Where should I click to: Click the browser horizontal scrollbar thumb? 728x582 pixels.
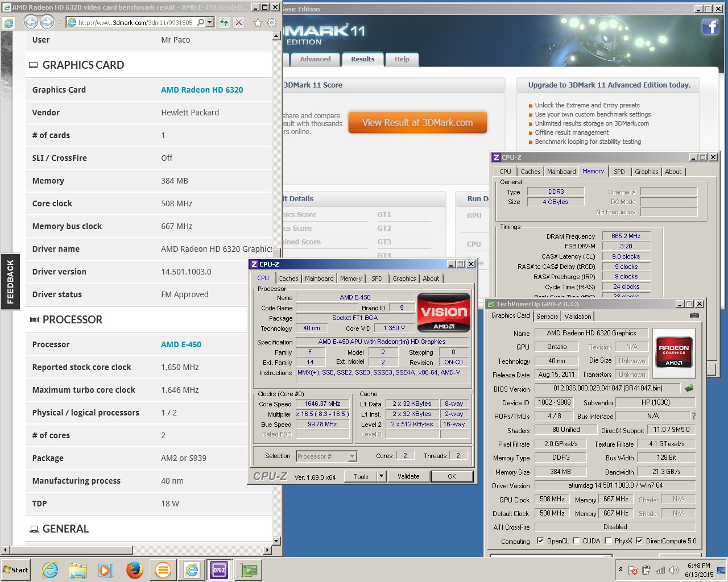point(72,550)
